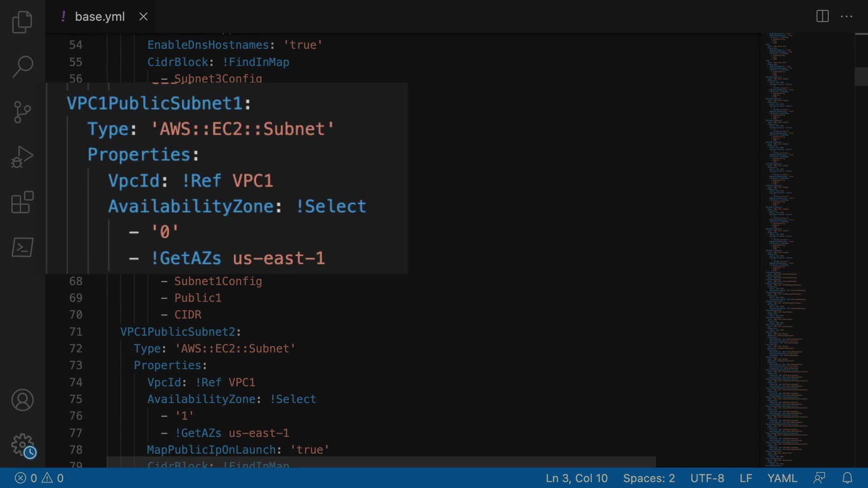This screenshot has height=488, width=868.
Task: Open the Run and Debug view
Action: click(22, 157)
